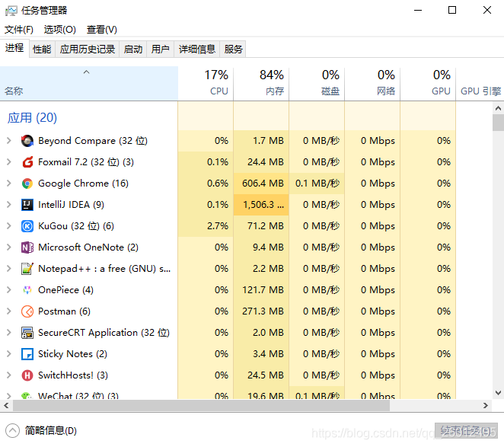The image size is (504, 447).
Task: Click the vertical scrollbar down arrow
Action: [498, 393]
